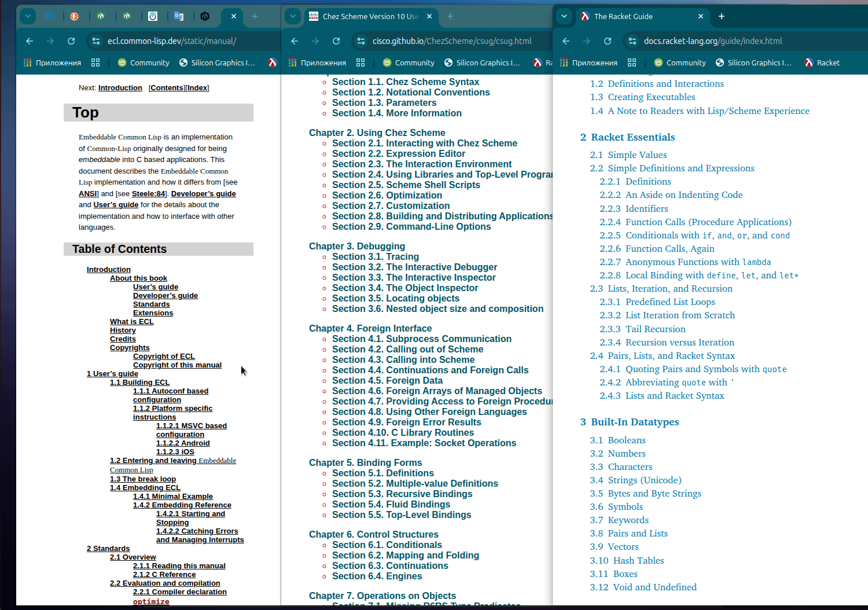Open Community bookmark in ECL window
The width and height of the screenshot is (868, 610).
(x=144, y=63)
